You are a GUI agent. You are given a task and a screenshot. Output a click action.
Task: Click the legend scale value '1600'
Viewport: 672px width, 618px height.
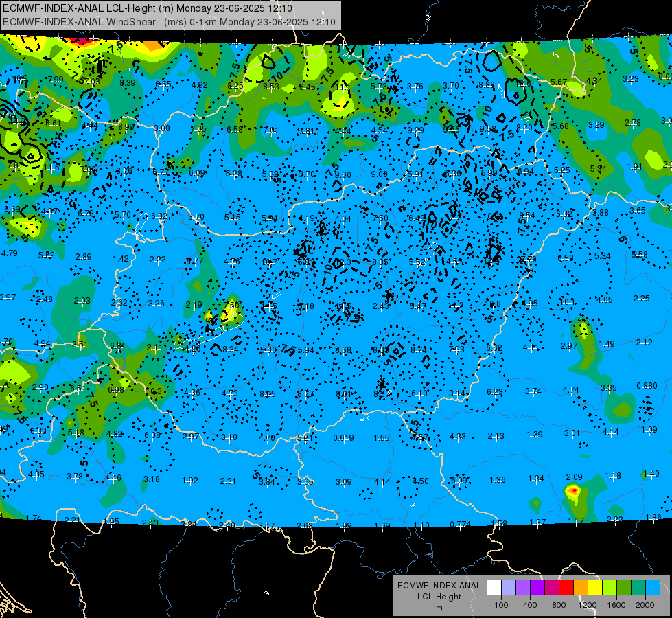(616, 605)
